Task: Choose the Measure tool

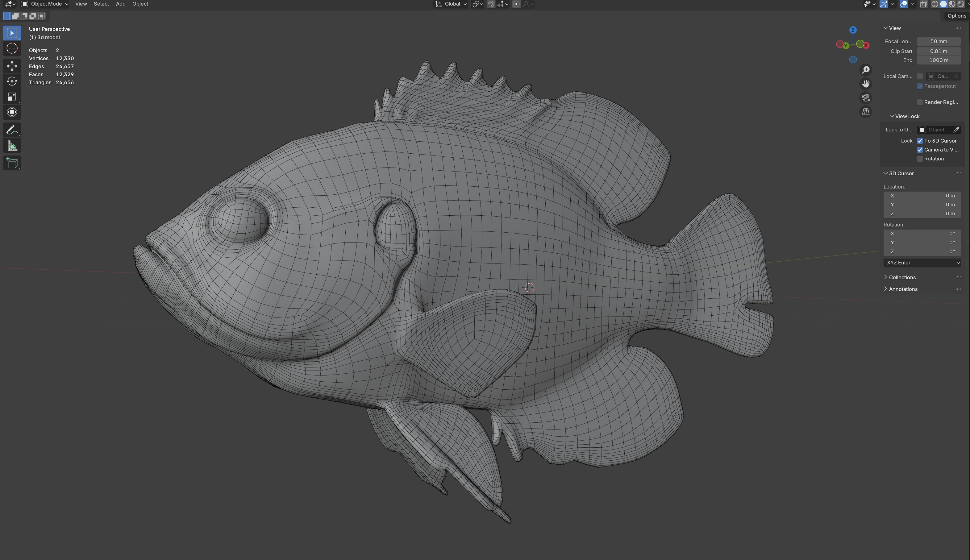Action: (x=12, y=146)
